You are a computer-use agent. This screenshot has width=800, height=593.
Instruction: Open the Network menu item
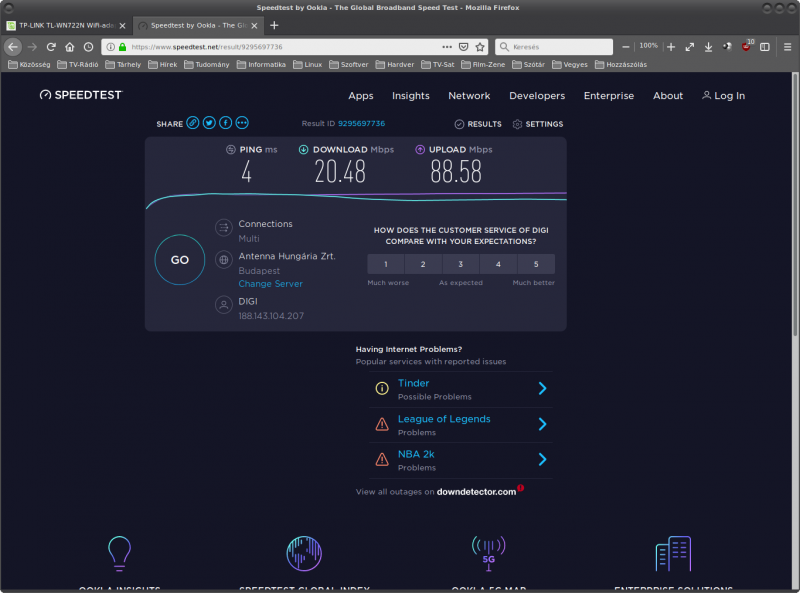point(469,96)
